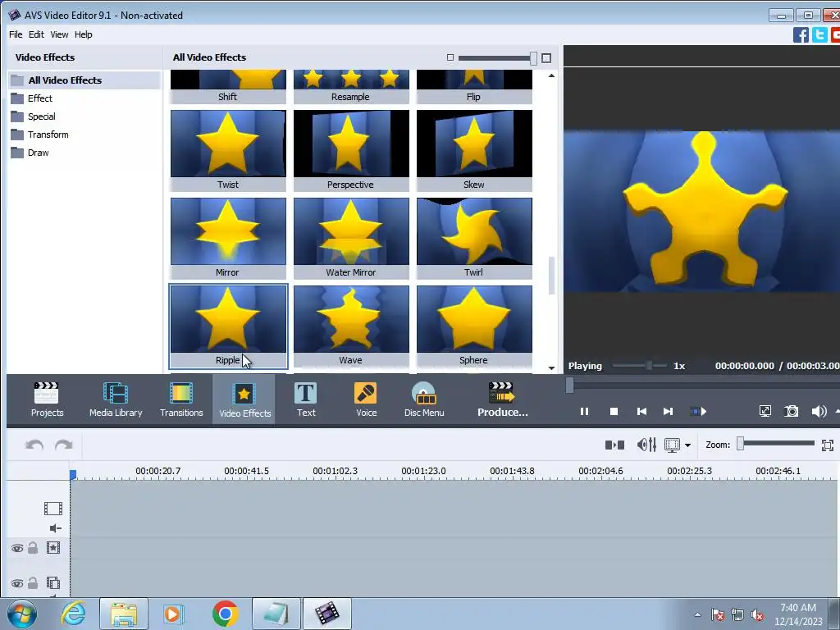840x630 pixels.
Task: Jump to next frame in preview
Action: [668, 412]
